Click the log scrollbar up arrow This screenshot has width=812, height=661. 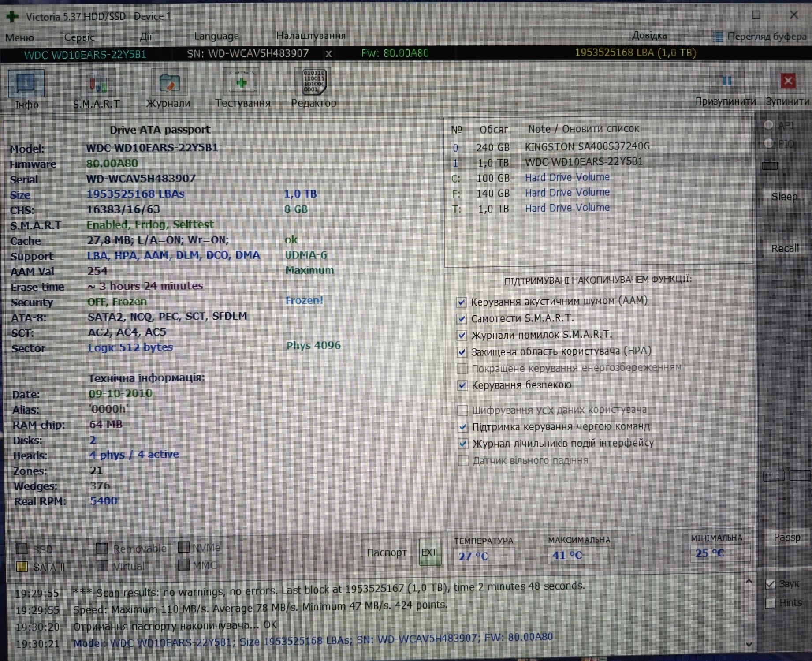[x=749, y=582]
